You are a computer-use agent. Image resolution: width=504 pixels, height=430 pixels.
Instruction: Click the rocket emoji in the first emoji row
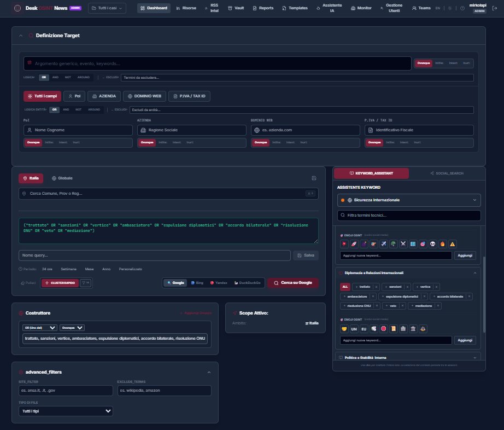pos(354,244)
